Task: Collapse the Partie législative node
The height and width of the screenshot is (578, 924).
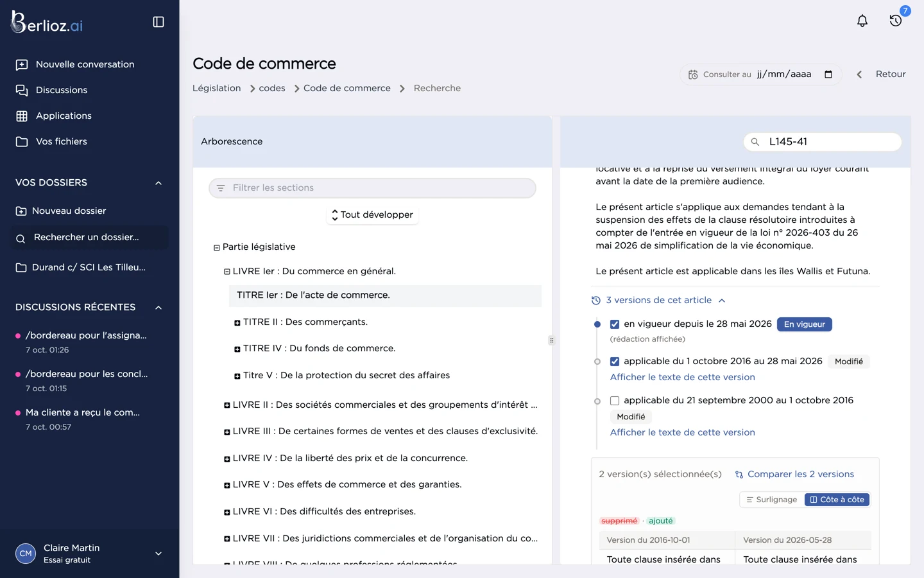Action: point(217,247)
